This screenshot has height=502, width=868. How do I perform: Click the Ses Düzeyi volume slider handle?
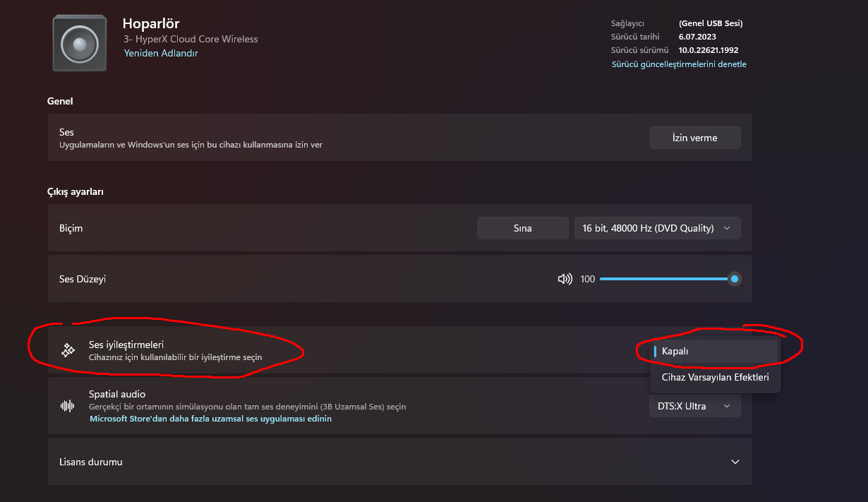(735, 279)
